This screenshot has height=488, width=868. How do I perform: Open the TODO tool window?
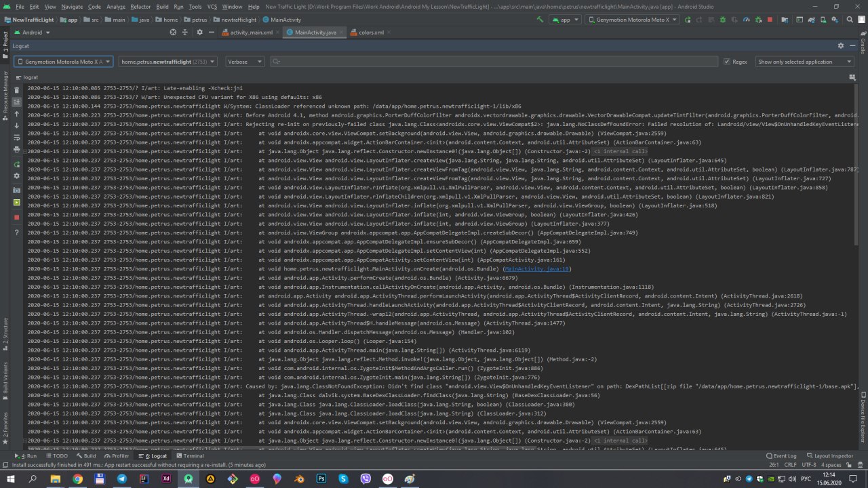coord(57,456)
